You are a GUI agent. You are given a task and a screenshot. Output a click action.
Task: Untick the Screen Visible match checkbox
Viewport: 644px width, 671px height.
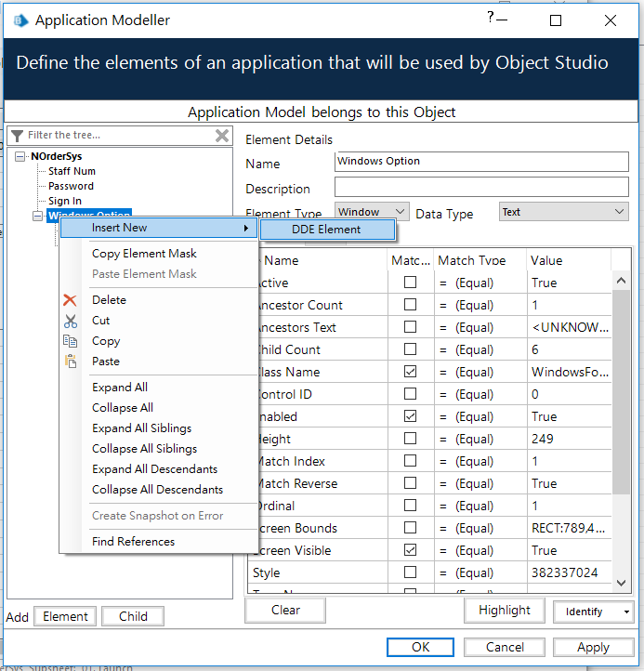click(410, 550)
